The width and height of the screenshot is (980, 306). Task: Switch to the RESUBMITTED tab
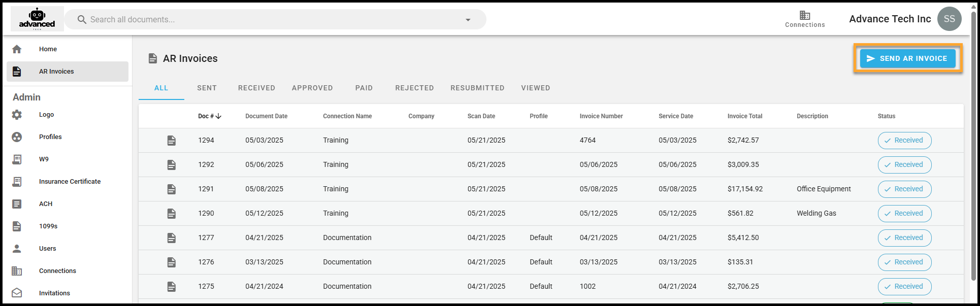pos(477,88)
